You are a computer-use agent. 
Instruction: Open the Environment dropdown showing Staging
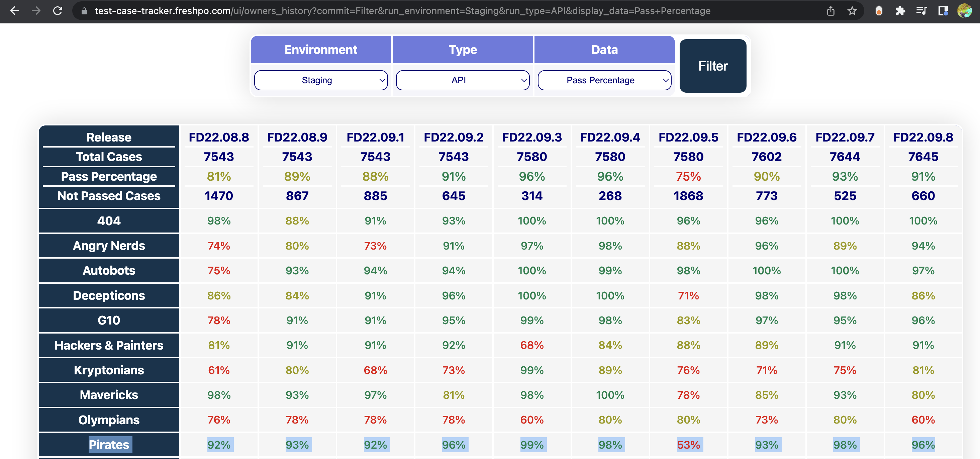[321, 80]
